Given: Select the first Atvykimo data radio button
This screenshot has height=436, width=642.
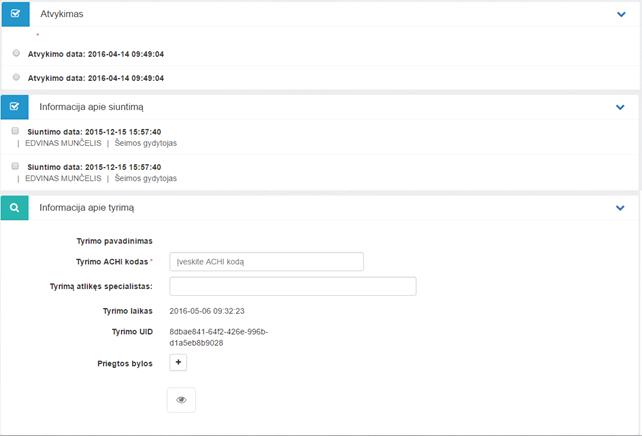Looking at the screenshot, I should pyautogui.click(x=16, y=52).
